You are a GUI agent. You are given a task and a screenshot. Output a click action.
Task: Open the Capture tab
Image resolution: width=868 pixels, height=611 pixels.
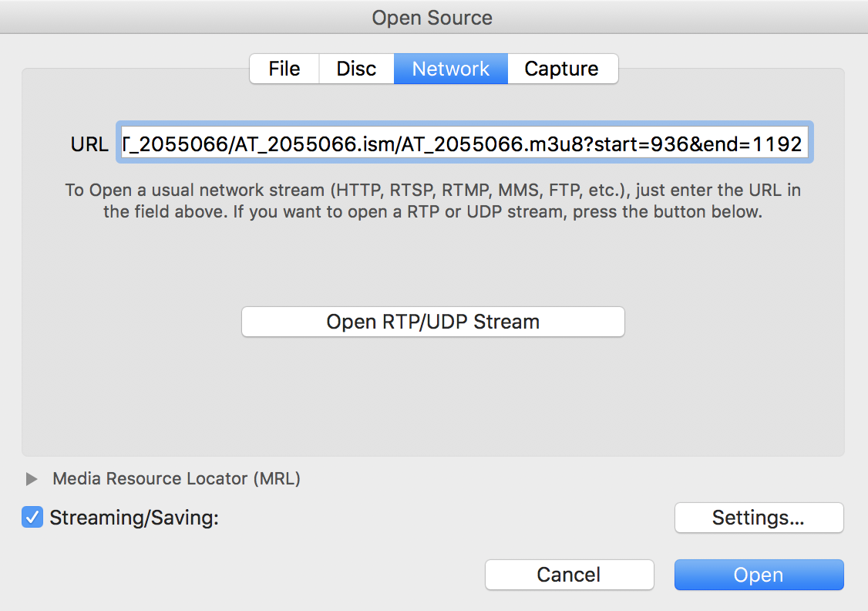click(562, 69)
